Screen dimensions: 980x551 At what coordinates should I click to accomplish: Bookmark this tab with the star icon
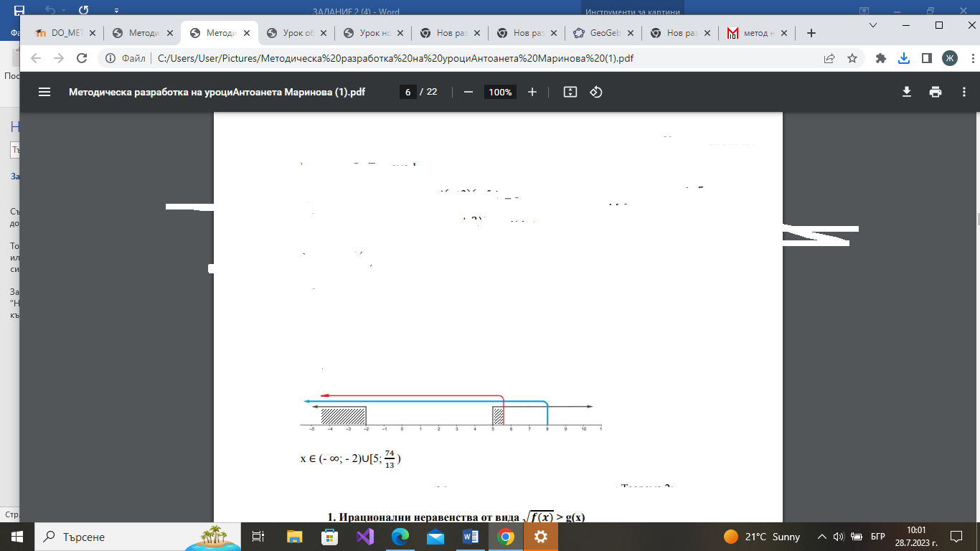pyautogui.click(x=852, y=59)
